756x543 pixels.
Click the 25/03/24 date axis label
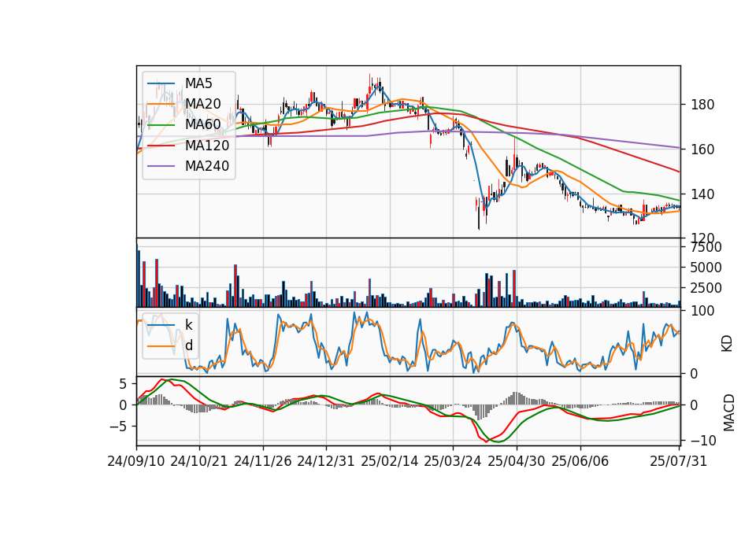453,462
